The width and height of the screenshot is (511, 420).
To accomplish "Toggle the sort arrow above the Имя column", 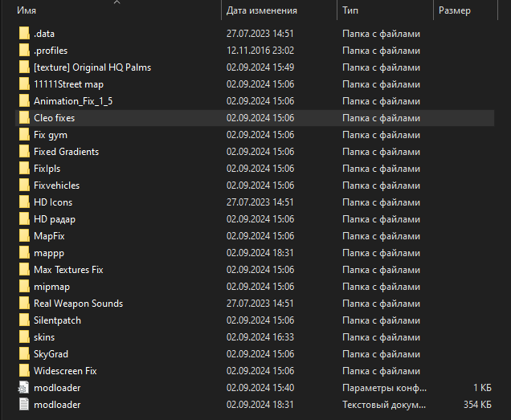I will 117,2.
